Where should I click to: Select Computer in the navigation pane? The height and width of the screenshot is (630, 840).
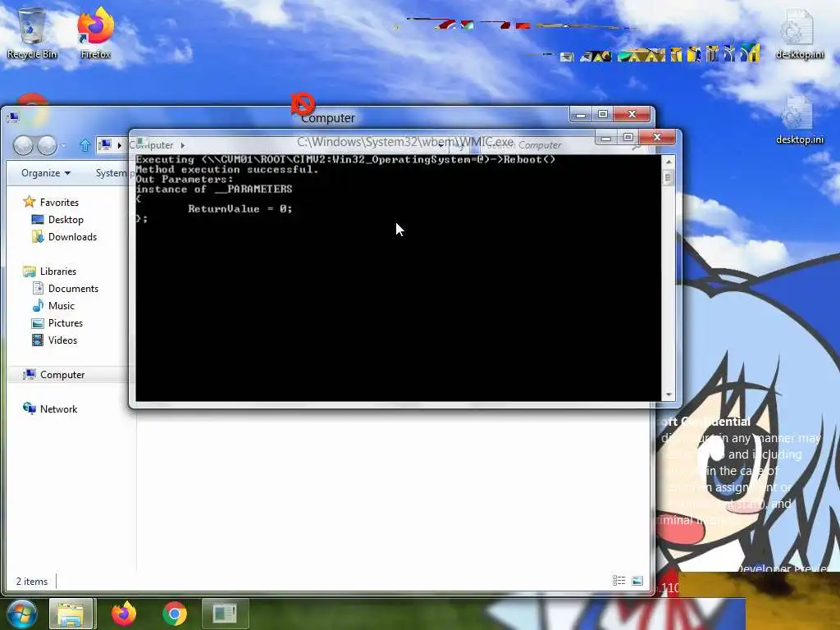[x=53, y=374]
